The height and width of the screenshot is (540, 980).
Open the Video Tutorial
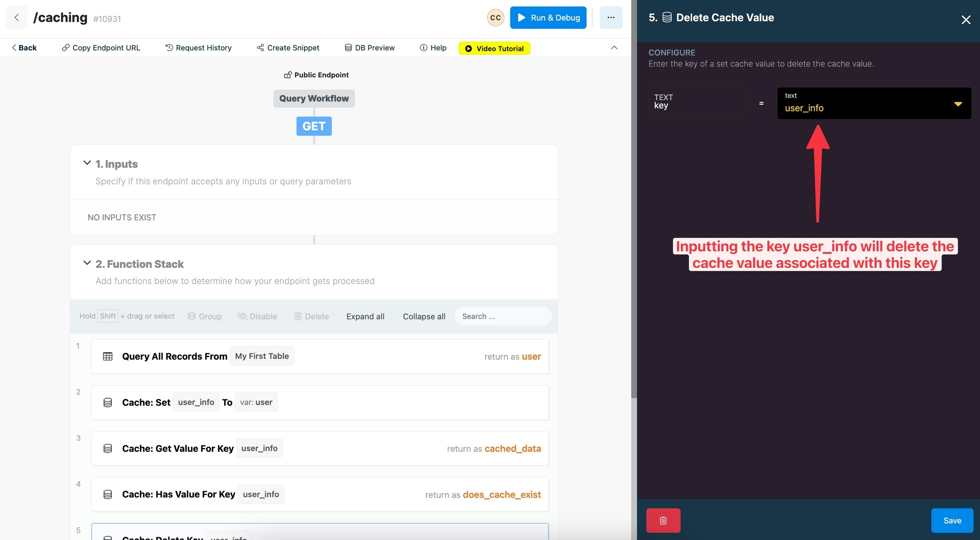click(x=494, y=48)
